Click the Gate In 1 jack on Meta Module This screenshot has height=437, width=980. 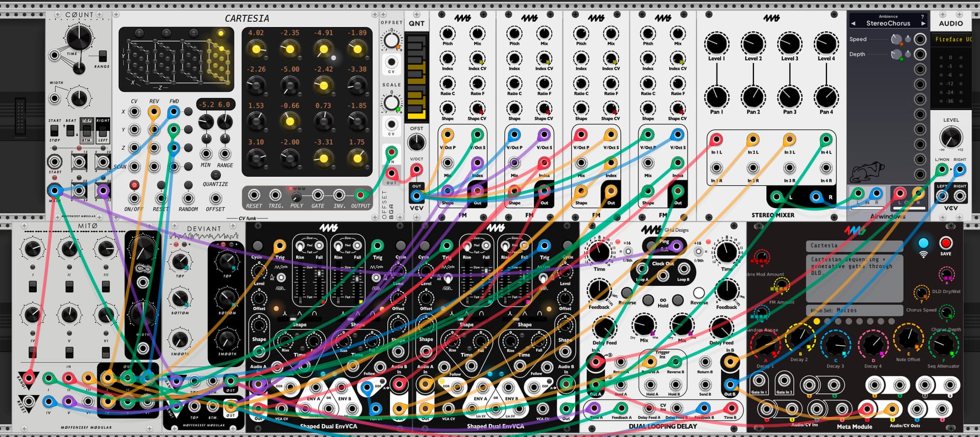(758, 380)
